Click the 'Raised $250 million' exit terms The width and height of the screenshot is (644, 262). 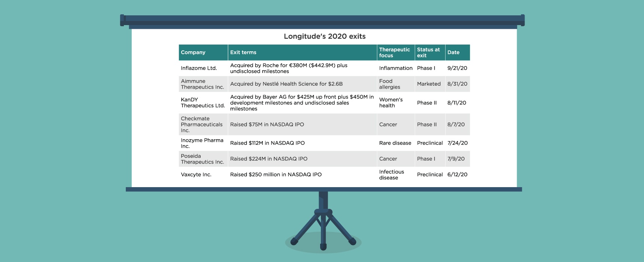(276, 174)
